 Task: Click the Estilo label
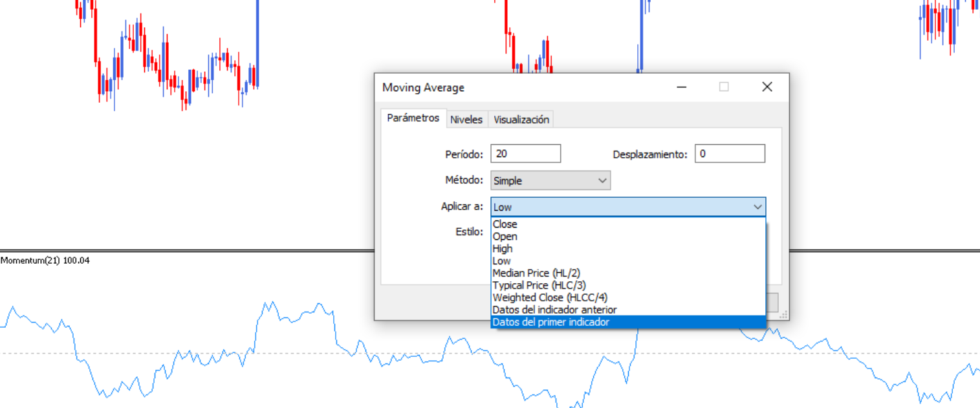coord(469,231)
